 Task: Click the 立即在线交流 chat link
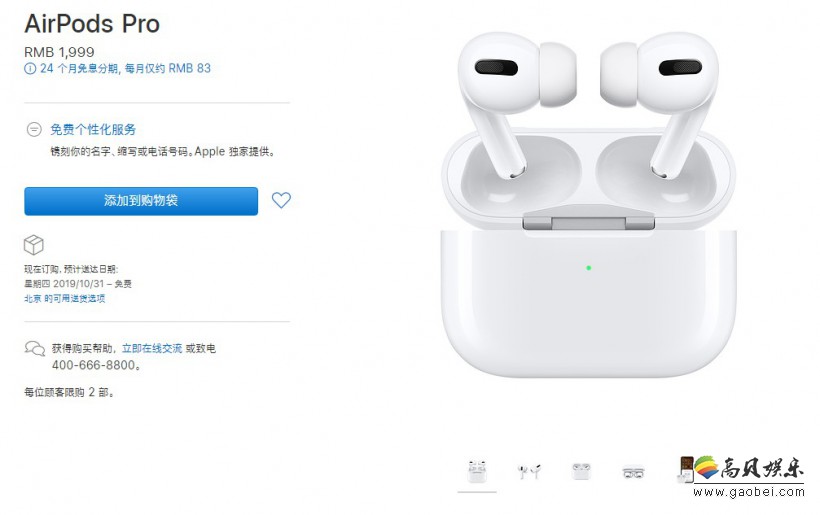152,348
